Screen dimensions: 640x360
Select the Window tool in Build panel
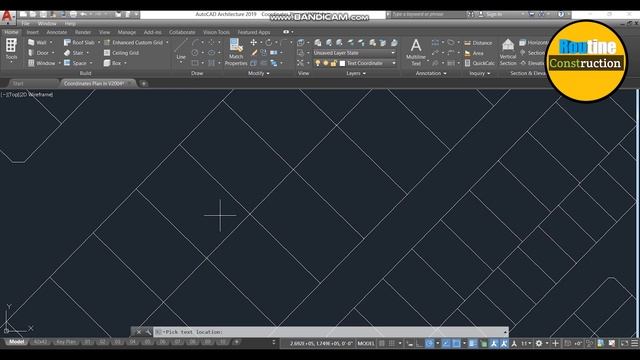pyautogui.click(x=41, y=63)
